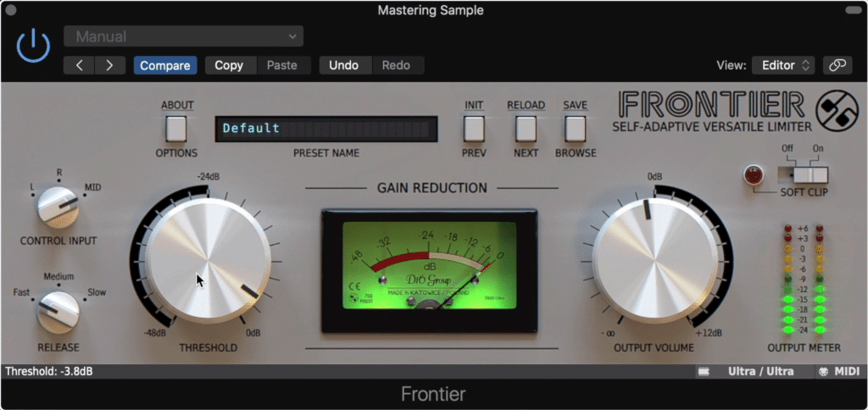Click the 'Threshold: -3.8dB' status text
Screen dimensions: 868x410
tap(48, 371)
